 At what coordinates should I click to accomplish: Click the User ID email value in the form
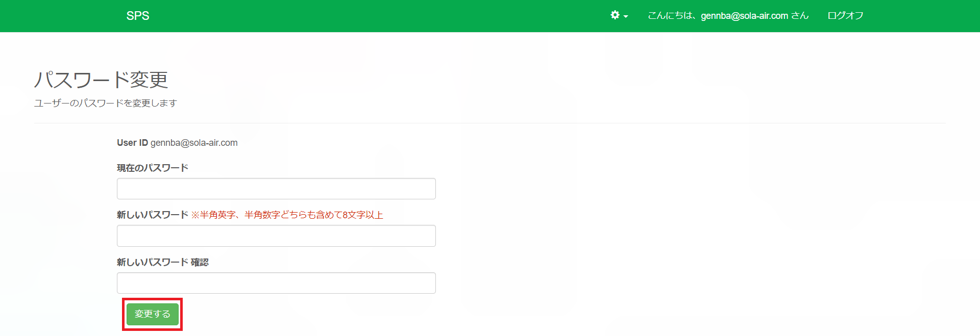[x=194, y=143]
